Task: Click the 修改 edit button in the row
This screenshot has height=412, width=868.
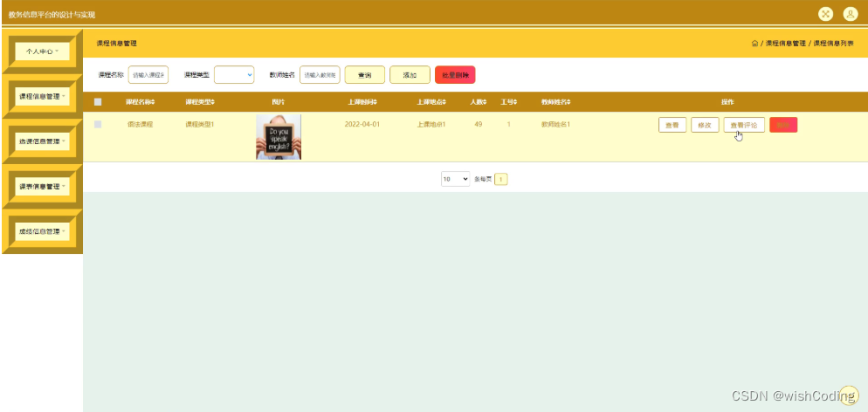Action: click(x=705, y=125)
